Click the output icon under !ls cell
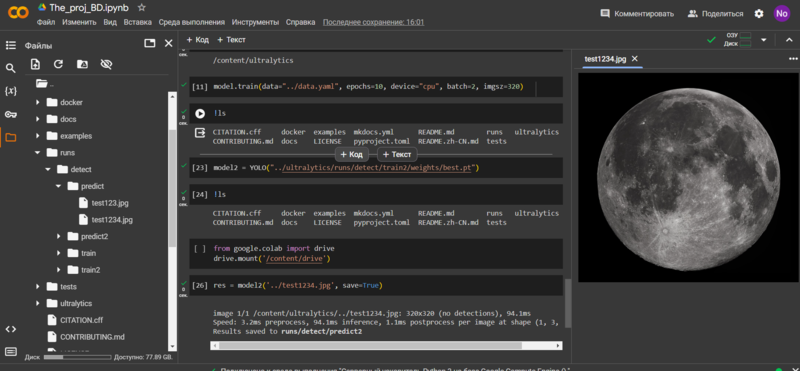The width and height of the screenshot is (800, 371). [x=199, y=133]
